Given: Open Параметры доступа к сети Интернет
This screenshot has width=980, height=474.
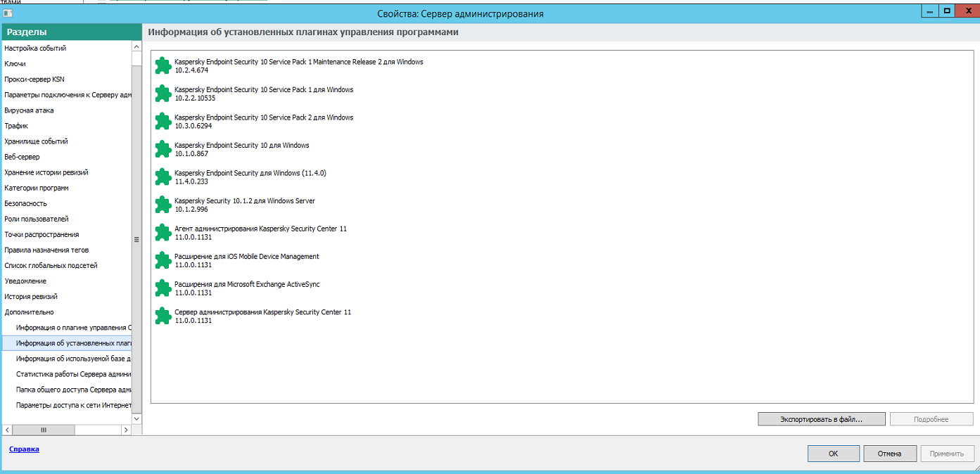Looking at the screenshot, I should point(73,404).
